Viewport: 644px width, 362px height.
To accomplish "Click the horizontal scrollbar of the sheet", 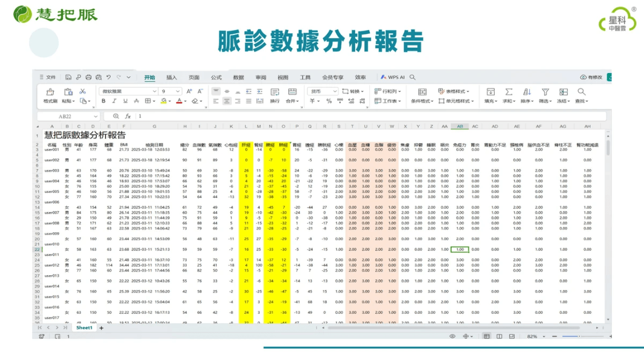I will point(454,328).
